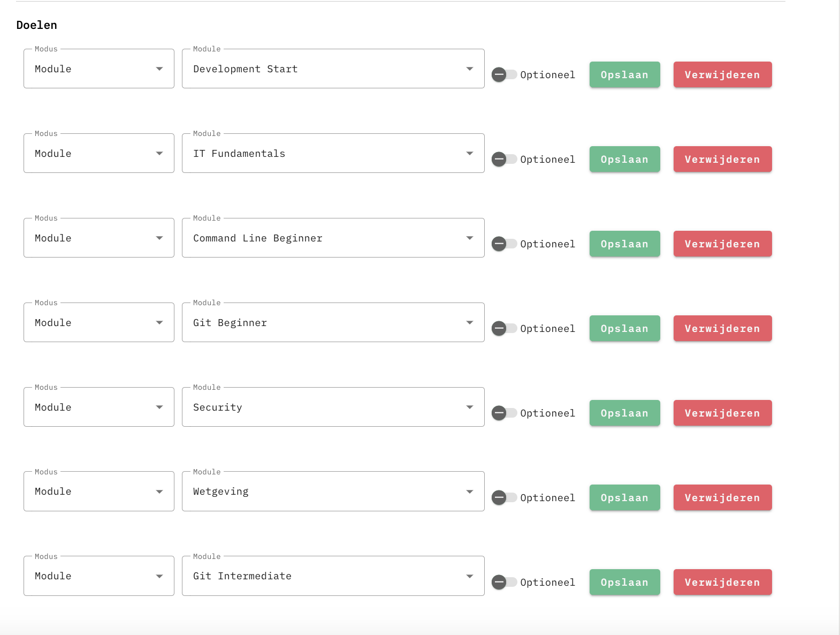Open Modus dropdown in Development Start row
This screenshot has width=840, height=635.
pos(99,69)
